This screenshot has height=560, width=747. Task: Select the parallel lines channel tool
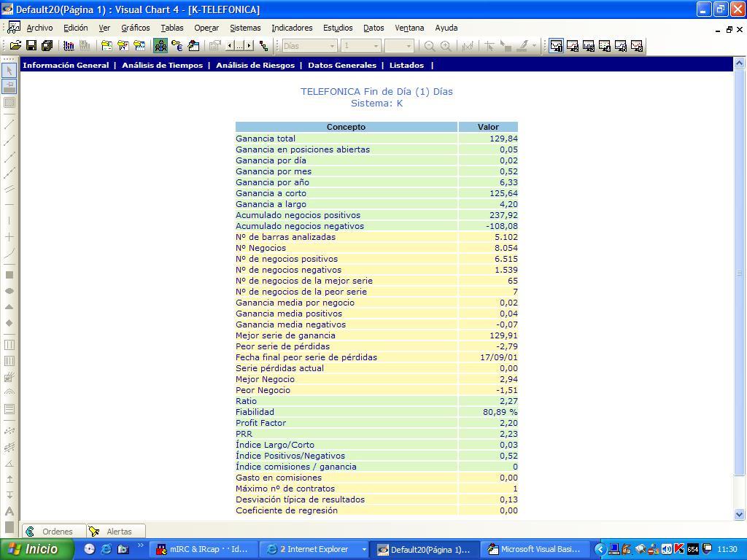(x=9, y=189)
